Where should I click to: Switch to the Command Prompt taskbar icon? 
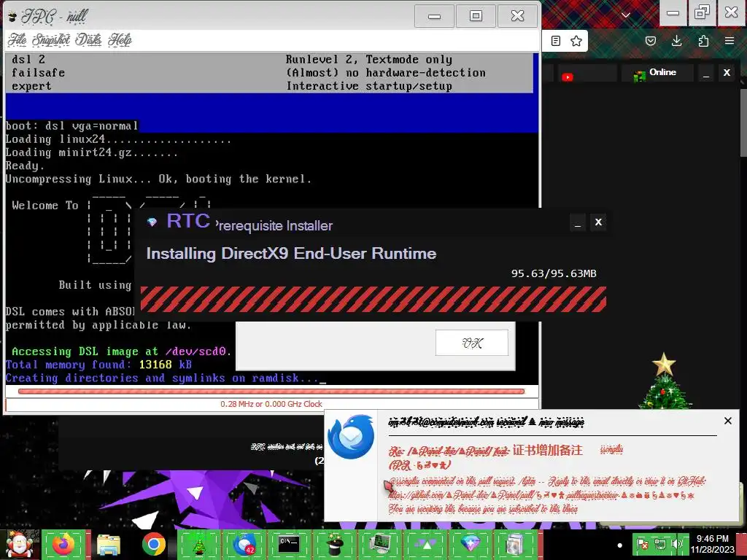tap(289, 544)
